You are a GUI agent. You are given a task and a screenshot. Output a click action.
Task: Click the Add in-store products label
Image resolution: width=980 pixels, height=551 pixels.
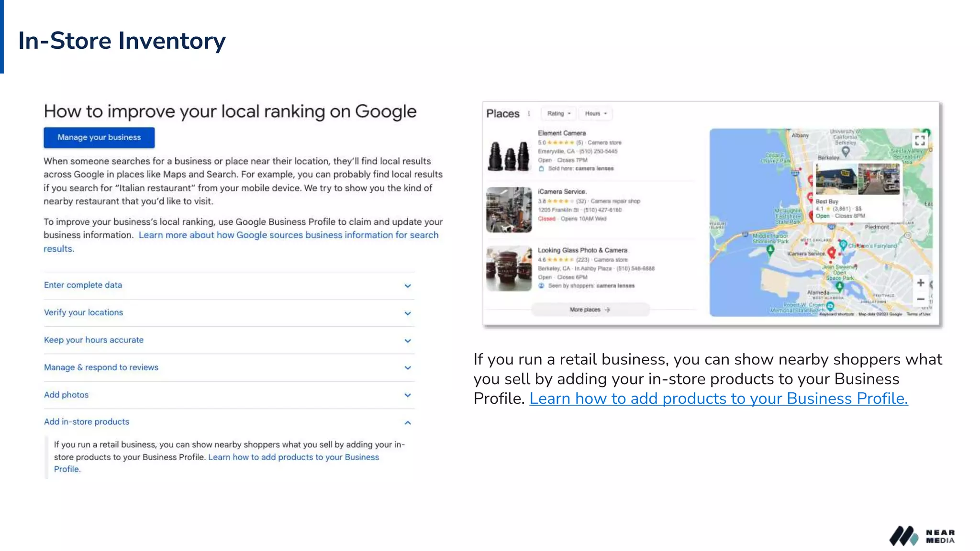[x=87, y=422]
